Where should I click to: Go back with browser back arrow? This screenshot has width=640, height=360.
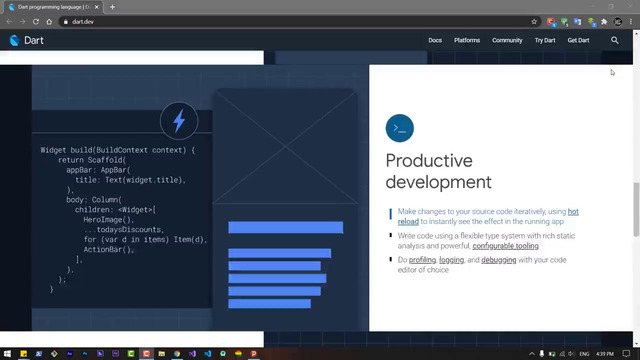9,22
